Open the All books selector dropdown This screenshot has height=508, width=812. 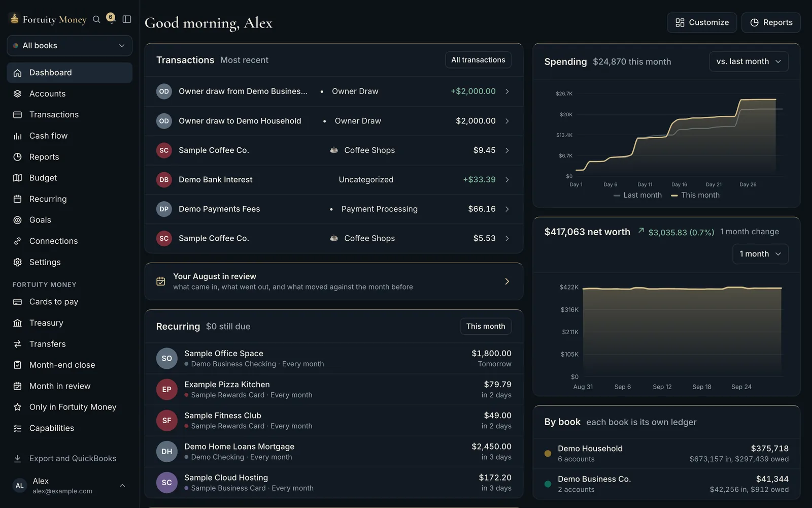tap(70, 46)
